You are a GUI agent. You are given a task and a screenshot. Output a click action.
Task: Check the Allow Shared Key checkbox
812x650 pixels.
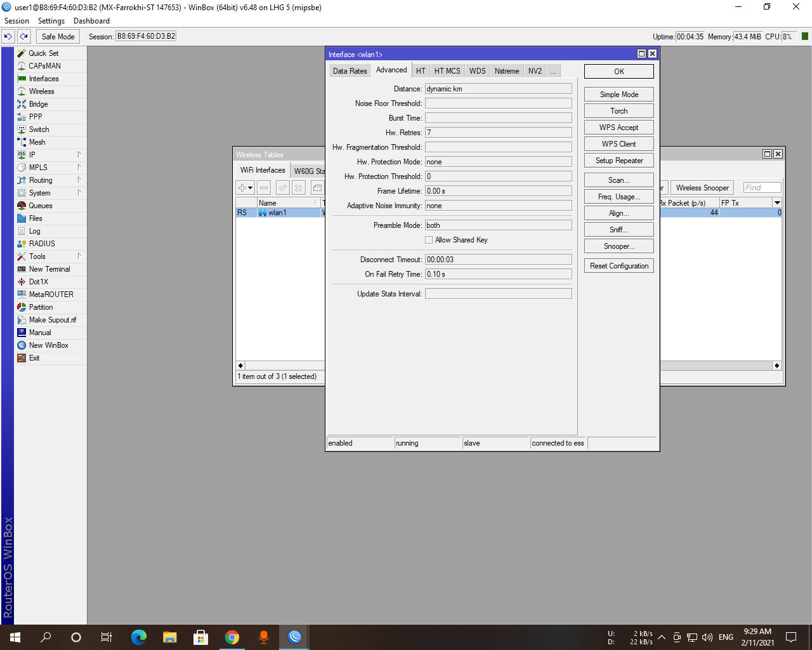click(429, 239)
